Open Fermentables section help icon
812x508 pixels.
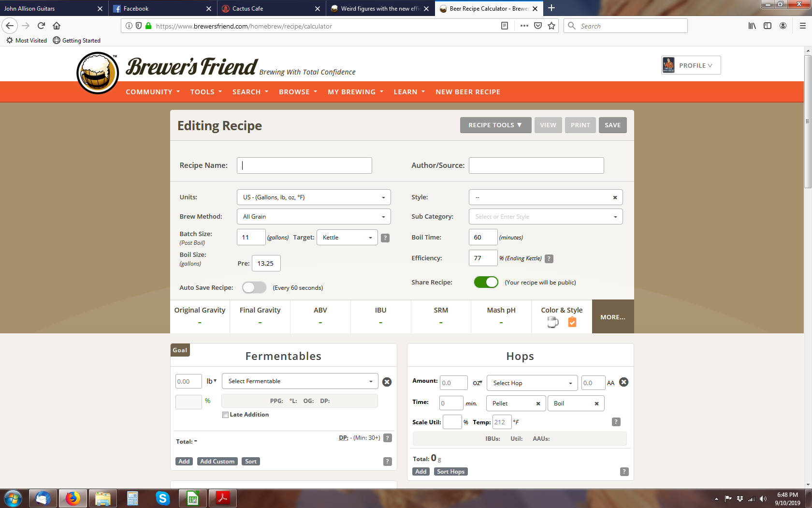(388, 462)
